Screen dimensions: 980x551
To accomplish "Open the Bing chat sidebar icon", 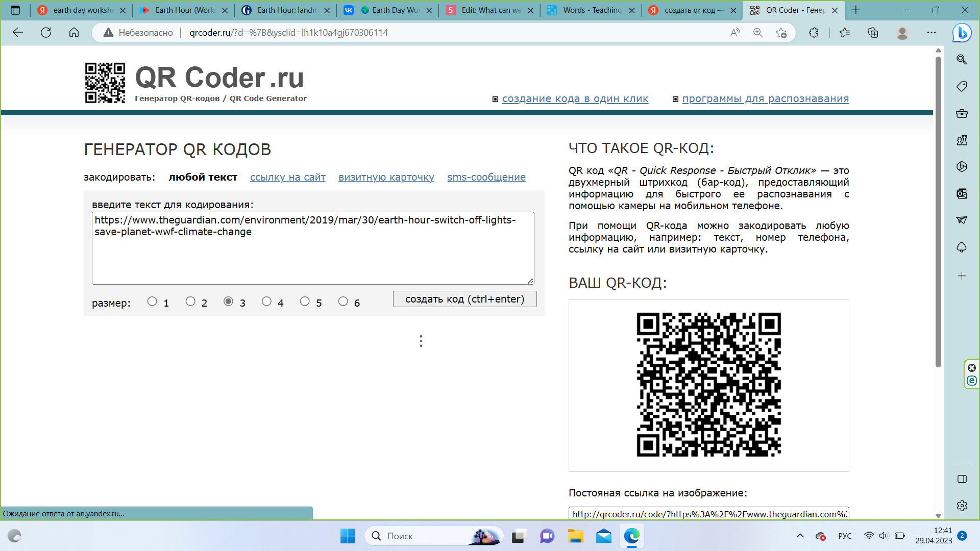I will pos(962,33).
